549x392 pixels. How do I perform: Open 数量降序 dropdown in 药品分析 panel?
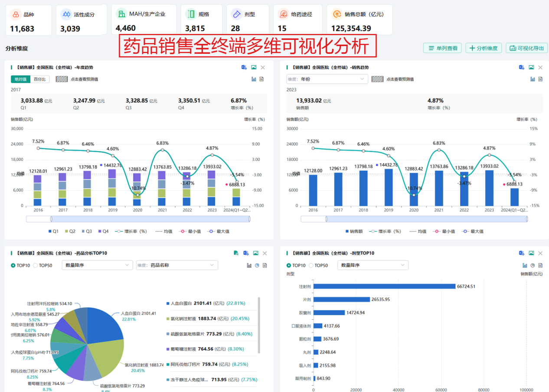[x=97, y=265]
